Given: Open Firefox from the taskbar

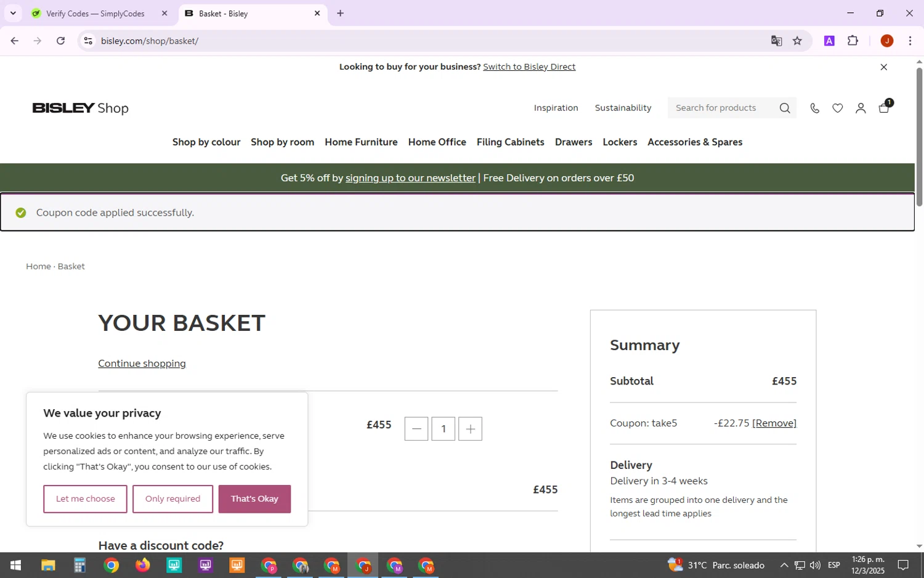Looking at the screenshot, I should pos(142,565).
